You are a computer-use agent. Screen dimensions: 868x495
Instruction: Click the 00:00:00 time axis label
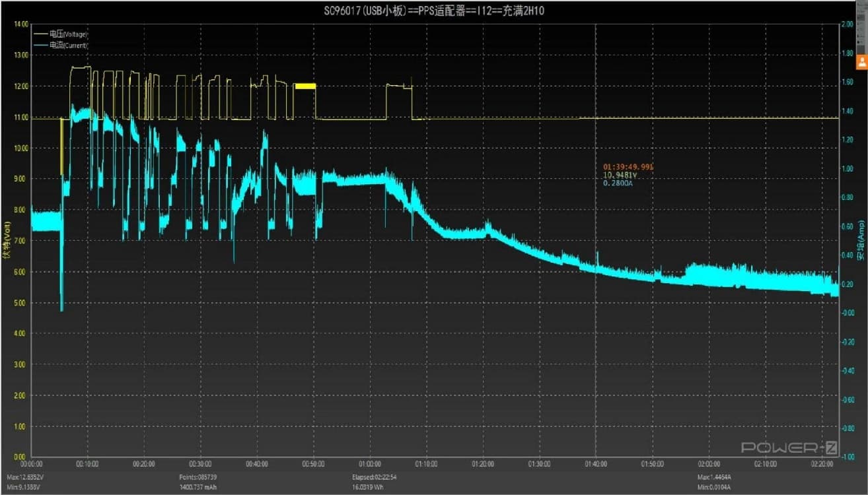(x=32, y=465)
